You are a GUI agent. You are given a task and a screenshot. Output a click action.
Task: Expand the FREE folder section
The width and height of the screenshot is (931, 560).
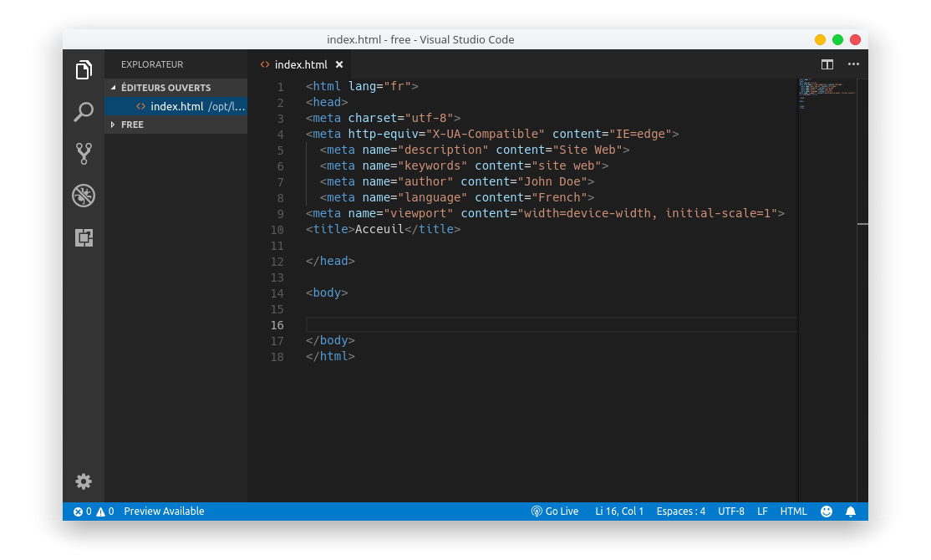point(132,125)
